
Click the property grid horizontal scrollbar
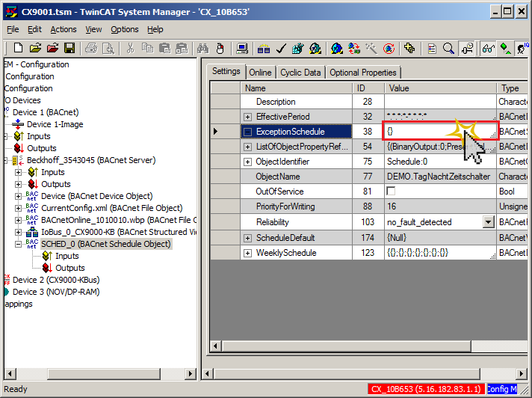[346, 346]
